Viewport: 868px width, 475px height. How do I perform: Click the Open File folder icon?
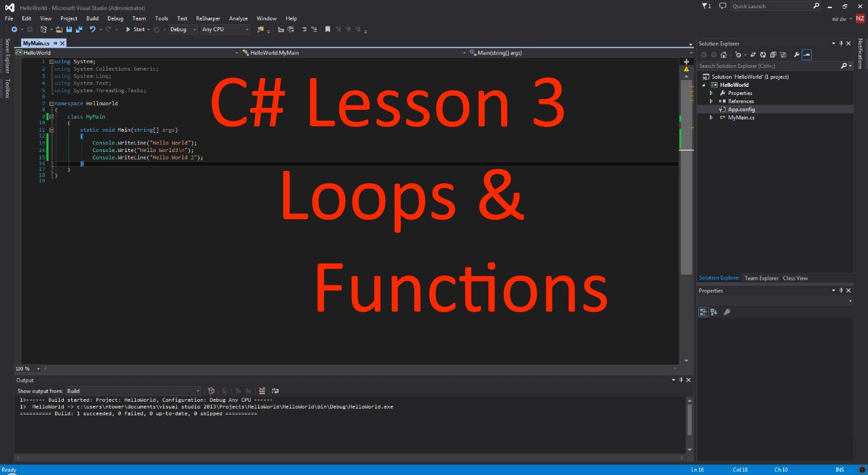(x=59, y=29)
